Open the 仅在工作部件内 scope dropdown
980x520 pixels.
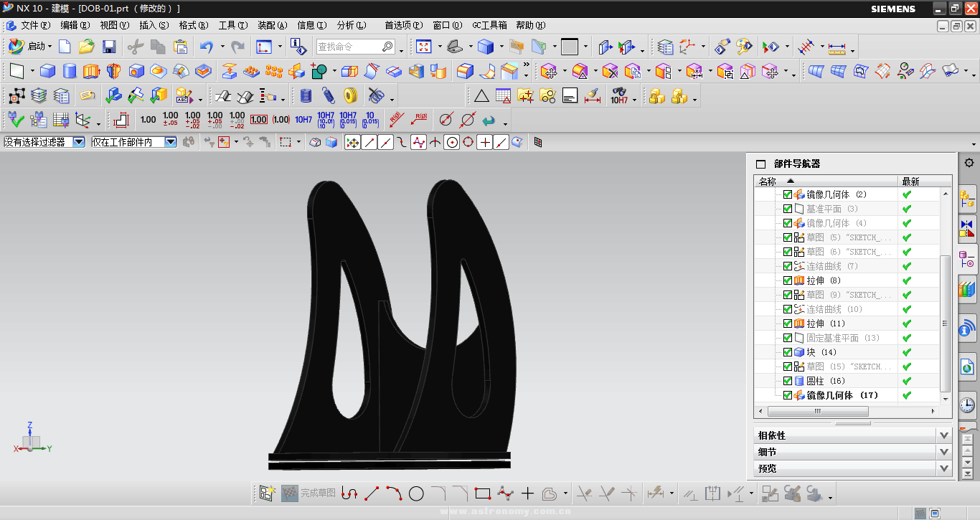[171, 142]
